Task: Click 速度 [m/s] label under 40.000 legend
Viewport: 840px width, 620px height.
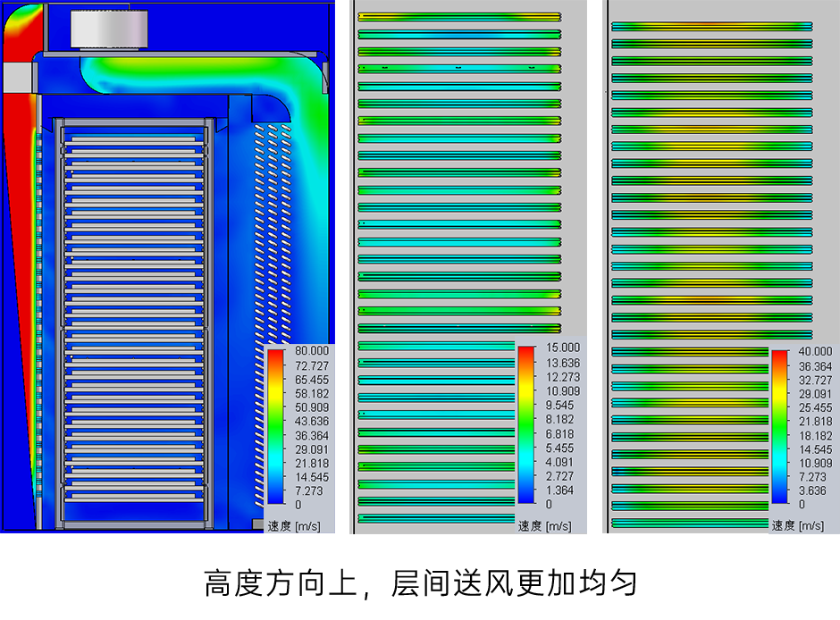Action: [x=797, y=525]
